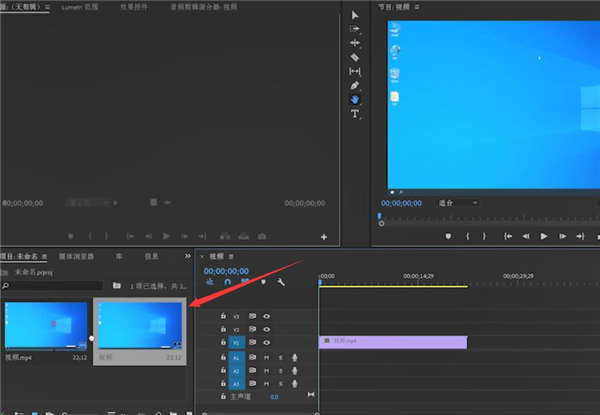Toggle V1 track eye visibility
Screen dimensions: 600x415
[266, 342]
